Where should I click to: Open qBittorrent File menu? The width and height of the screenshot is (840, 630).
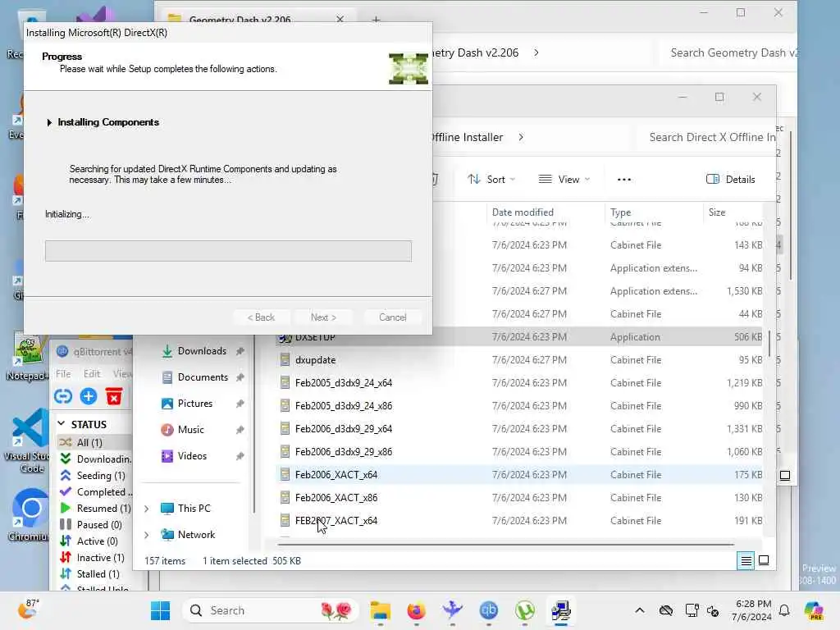pyautogui.click(x=63, y=373)
